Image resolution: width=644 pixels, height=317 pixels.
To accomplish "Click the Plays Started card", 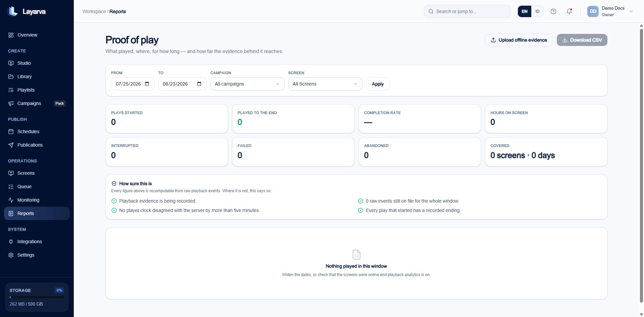I will [167, 119].
